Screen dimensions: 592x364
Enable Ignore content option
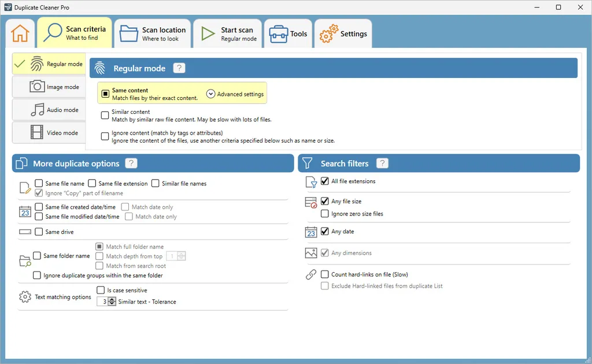click(105, 136)
